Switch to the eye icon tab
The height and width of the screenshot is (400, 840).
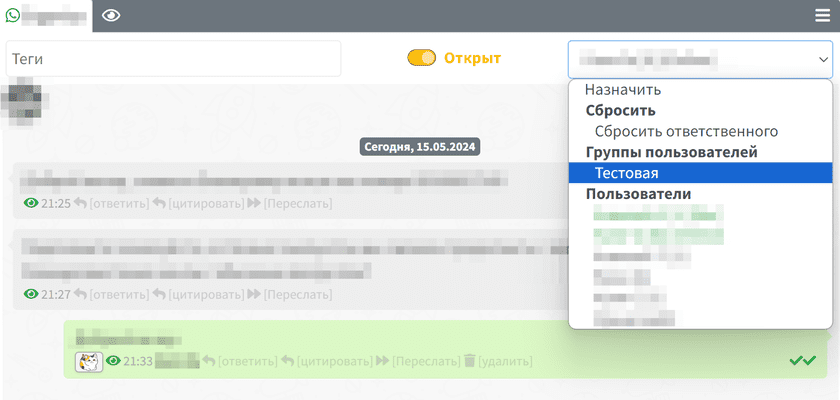coord(111,16)
